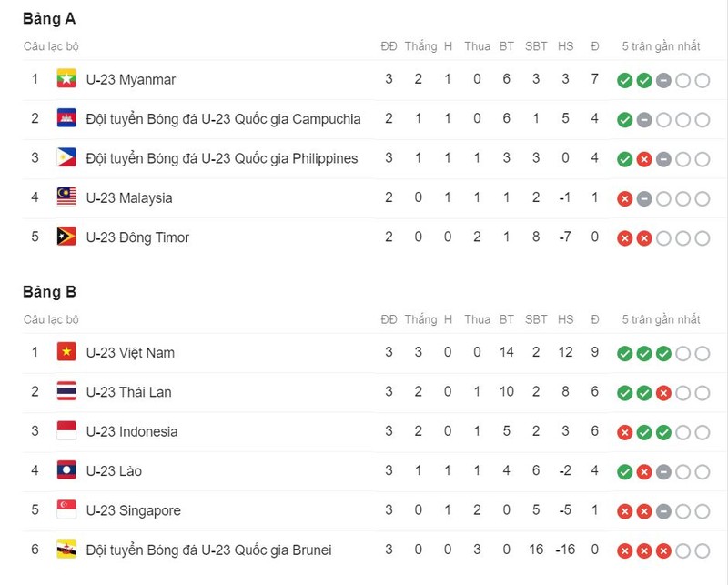Click the Timor-Leste flag icon
This screenshot has height=585, width=728.
(x=66, y=237)
